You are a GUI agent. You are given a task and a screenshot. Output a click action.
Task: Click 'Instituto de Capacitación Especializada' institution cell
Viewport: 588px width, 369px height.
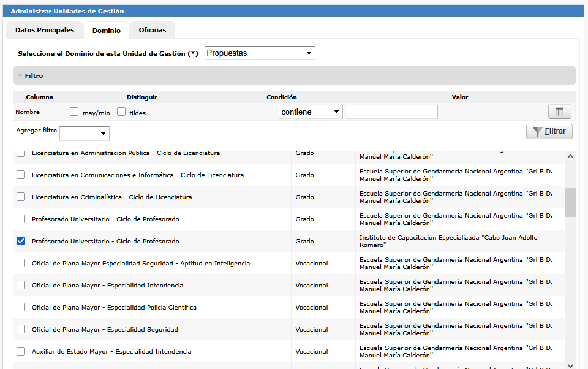pos(448,241)
